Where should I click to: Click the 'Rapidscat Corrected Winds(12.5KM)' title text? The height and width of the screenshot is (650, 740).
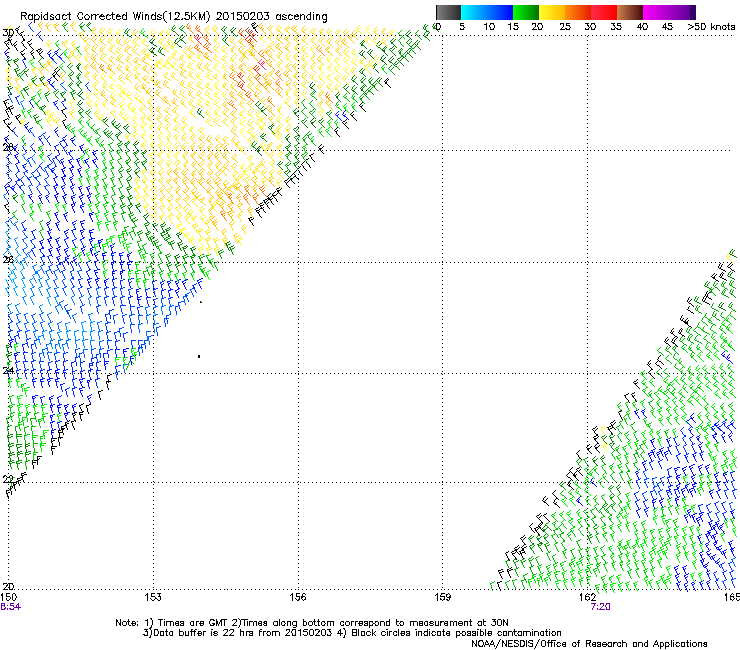(115, 17)
